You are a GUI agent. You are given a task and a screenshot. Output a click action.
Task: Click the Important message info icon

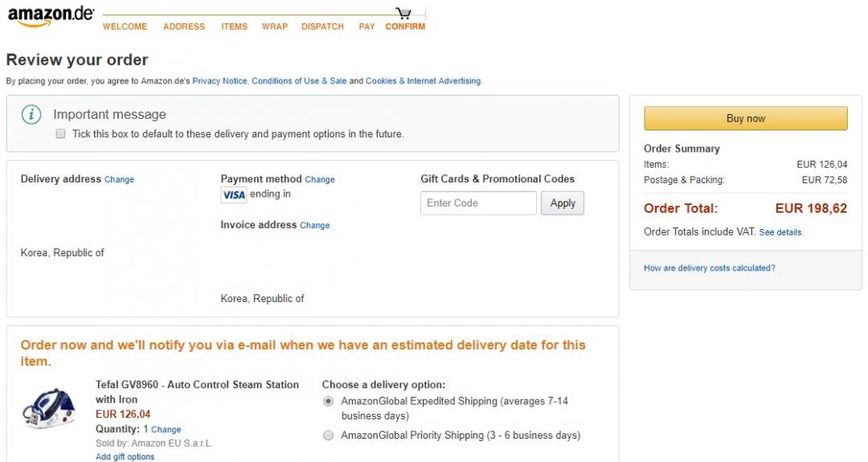coord(31,115)
